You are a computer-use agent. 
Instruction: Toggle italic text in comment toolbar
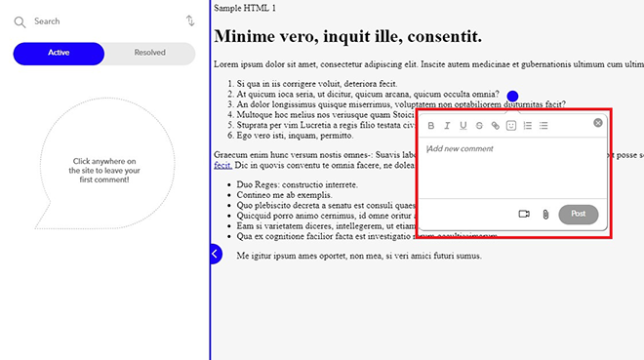(447, 126)
